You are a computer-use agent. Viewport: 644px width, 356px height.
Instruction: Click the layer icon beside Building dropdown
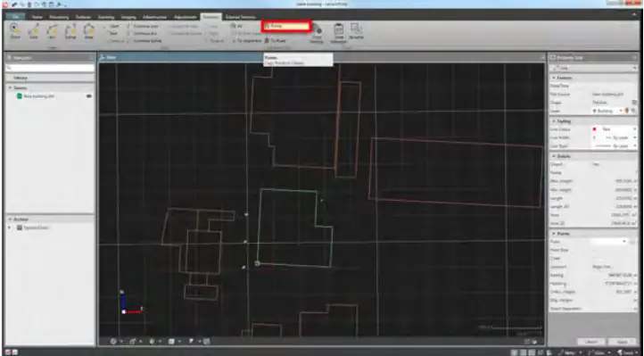click(628, 111)
